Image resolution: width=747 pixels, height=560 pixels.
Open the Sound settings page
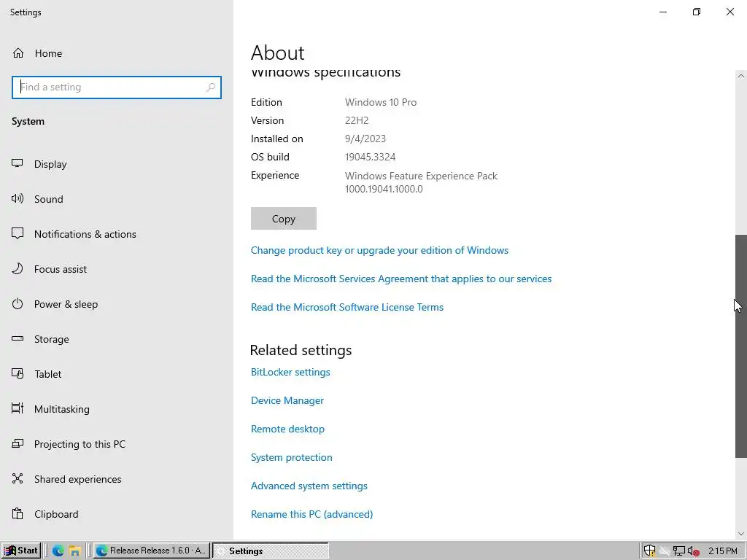pyautogui.click(x=49, y=199)
